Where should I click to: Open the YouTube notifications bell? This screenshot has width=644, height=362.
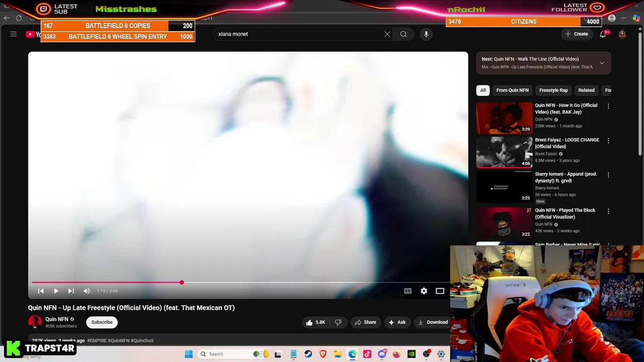603,34
